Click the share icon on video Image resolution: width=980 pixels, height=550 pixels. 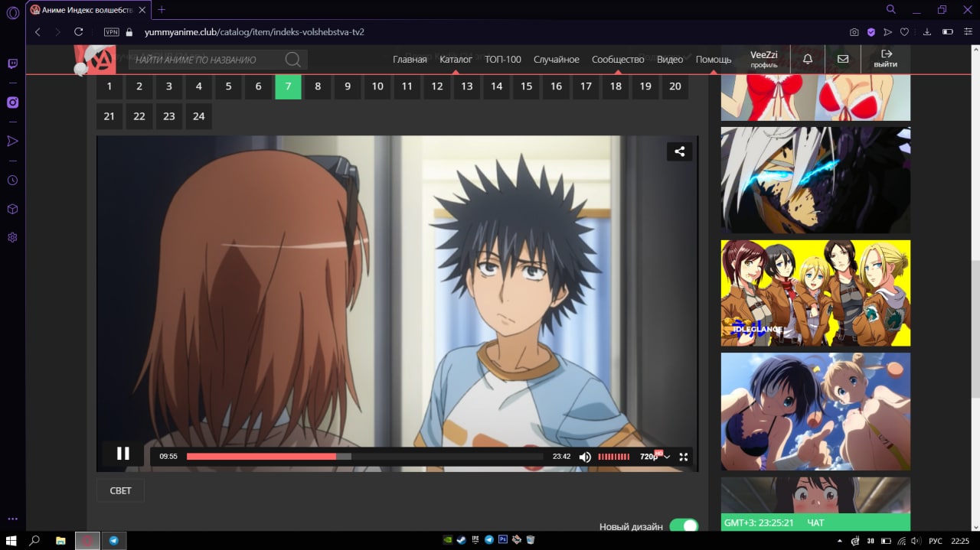click(679, 151)
